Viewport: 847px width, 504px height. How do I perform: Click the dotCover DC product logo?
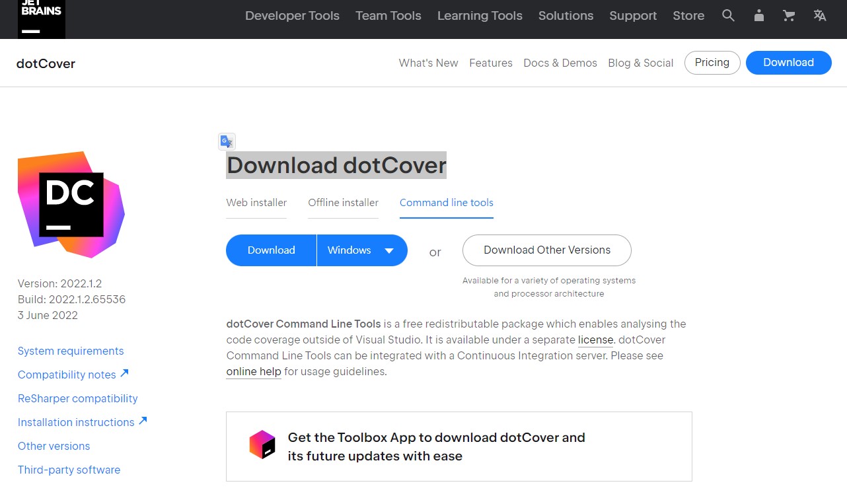[x=71, y=204]
